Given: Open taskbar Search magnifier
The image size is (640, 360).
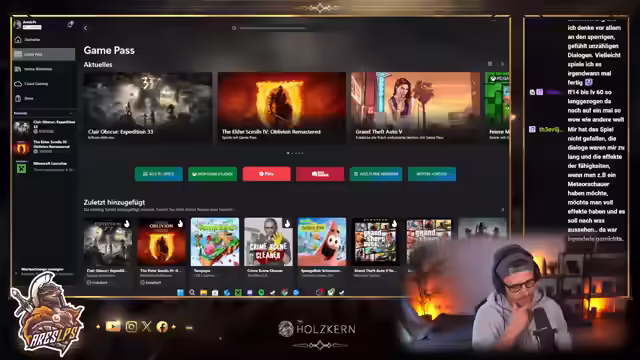Looking at the screenshot, I should (192, 292).
